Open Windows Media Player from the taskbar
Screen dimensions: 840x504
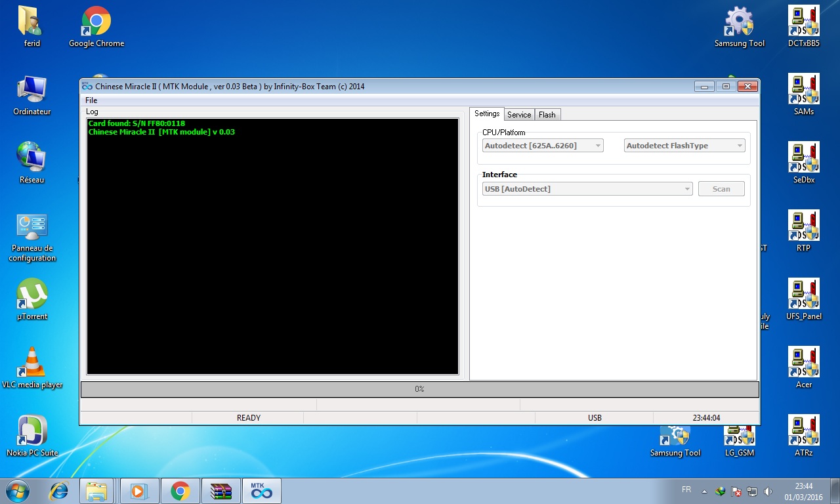[138, 490]
